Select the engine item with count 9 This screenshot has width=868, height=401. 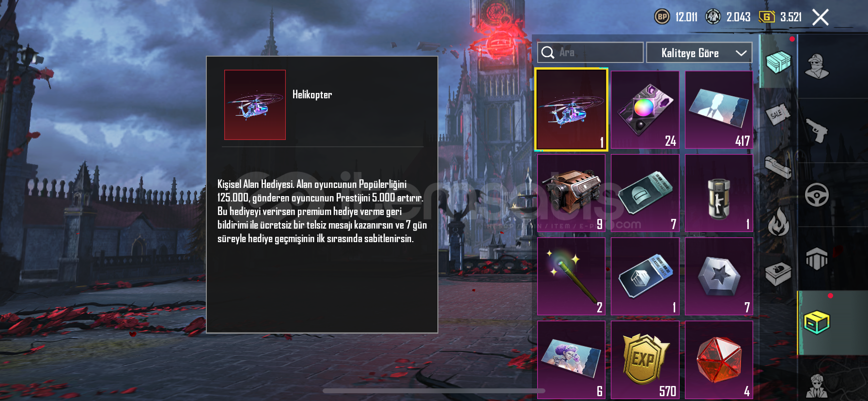click(x=572, y=193)
